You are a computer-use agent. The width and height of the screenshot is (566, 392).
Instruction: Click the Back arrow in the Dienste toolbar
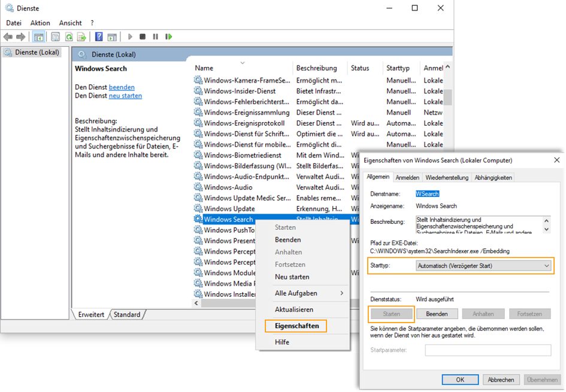point(8,37)
